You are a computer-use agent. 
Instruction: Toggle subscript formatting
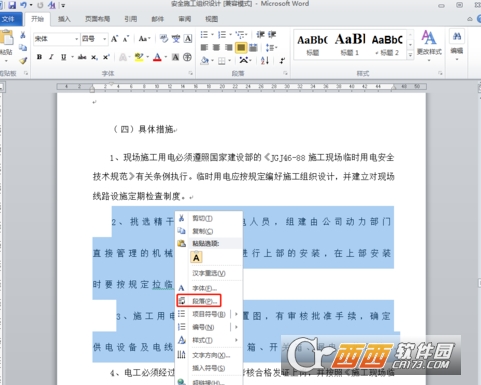coord(94,57)
